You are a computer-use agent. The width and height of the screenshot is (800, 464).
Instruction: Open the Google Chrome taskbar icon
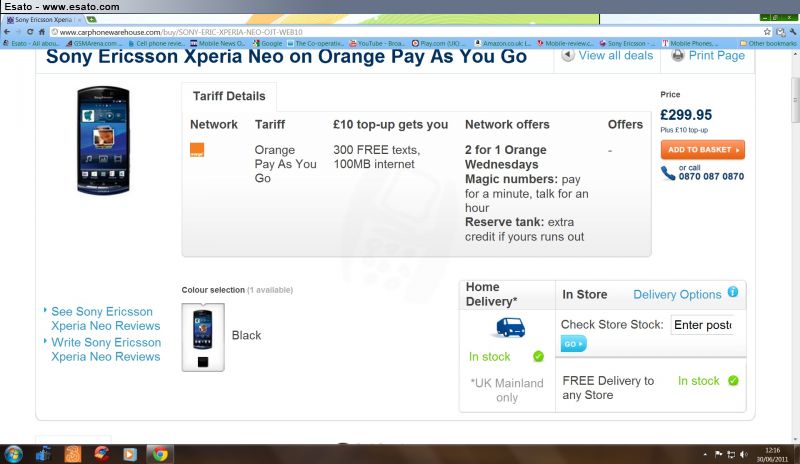click(x=160, y=454)
